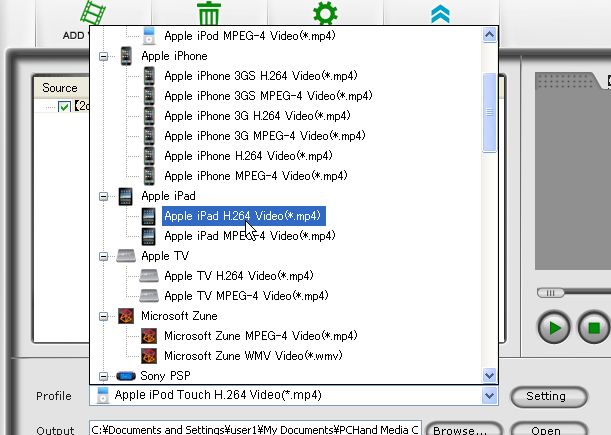Pick Microsoft Zune WMV Video(*.wmv)

[253, 356]
